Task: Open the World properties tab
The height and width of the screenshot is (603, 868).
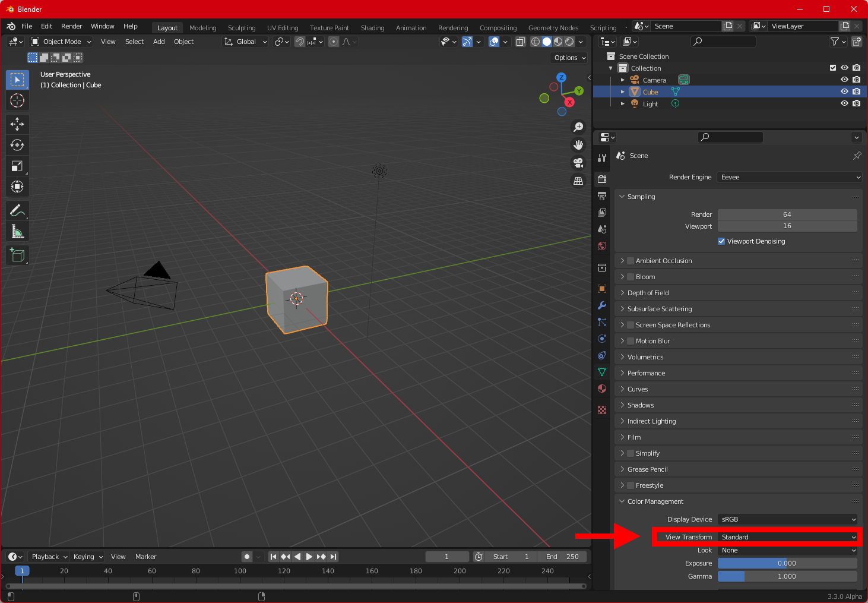Action: (x=602, y=246)
